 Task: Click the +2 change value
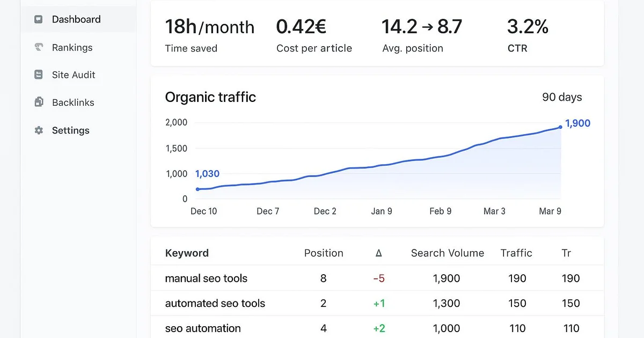point(379,328)
